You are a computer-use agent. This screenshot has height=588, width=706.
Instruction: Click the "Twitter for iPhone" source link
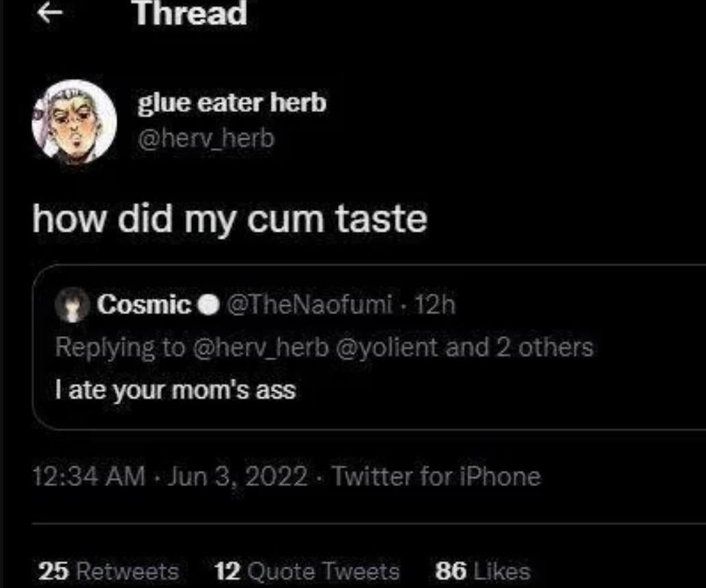click(436, 475)
